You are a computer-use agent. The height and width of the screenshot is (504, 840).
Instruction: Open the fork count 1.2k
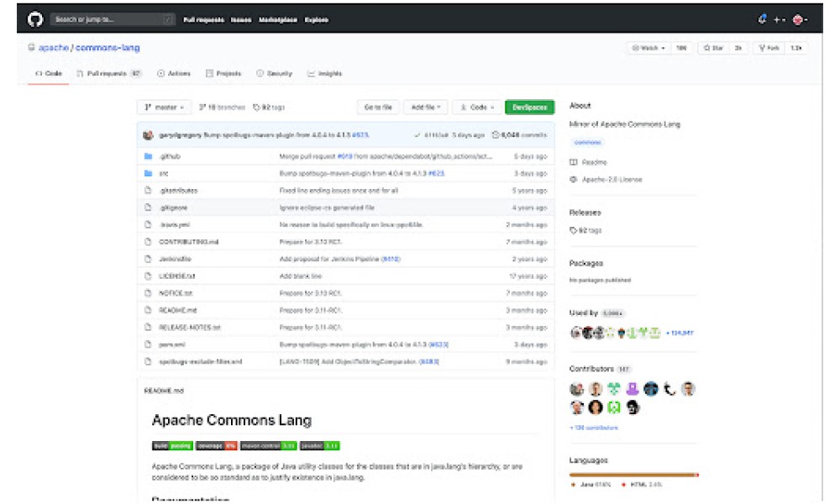click(x=796, y=48)
